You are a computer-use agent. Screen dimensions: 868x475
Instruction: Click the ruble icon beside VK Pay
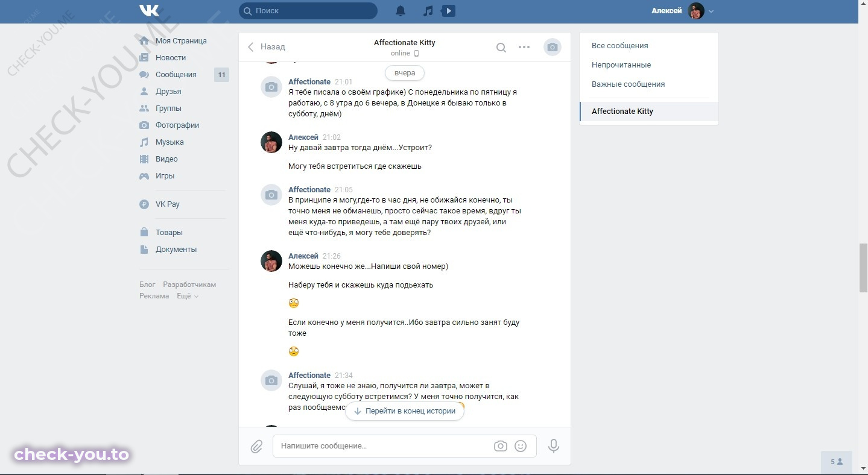(x=144, y=204)
